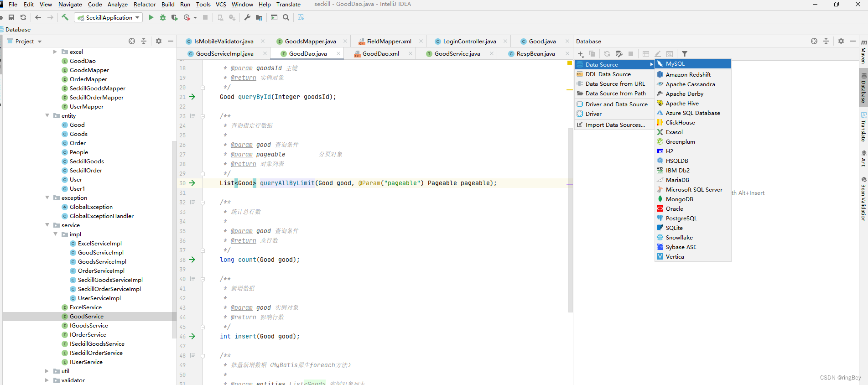Open the Bean Validation tool window tab
This screenshot has width=868, height=385.
tap(863, 199)
